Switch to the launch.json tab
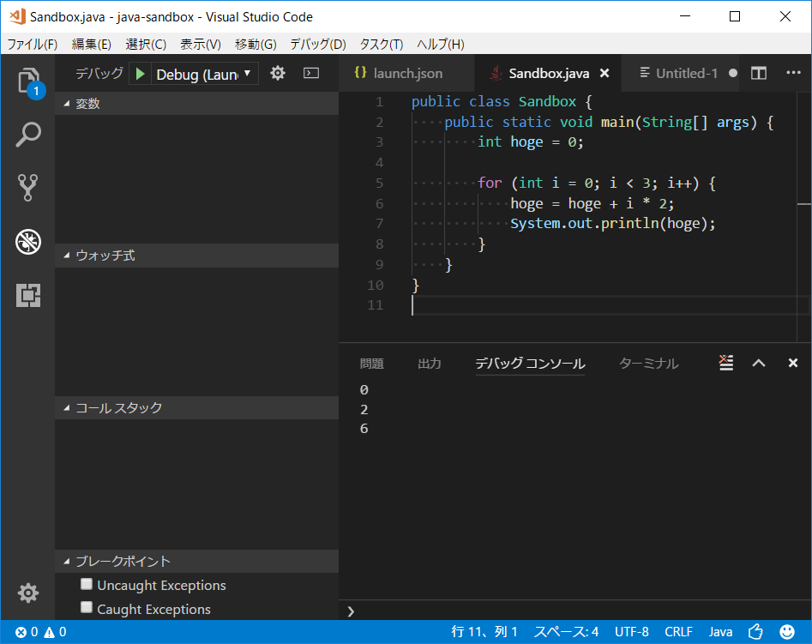This screenshot has height=644, width=812. [x=407, y=73]
